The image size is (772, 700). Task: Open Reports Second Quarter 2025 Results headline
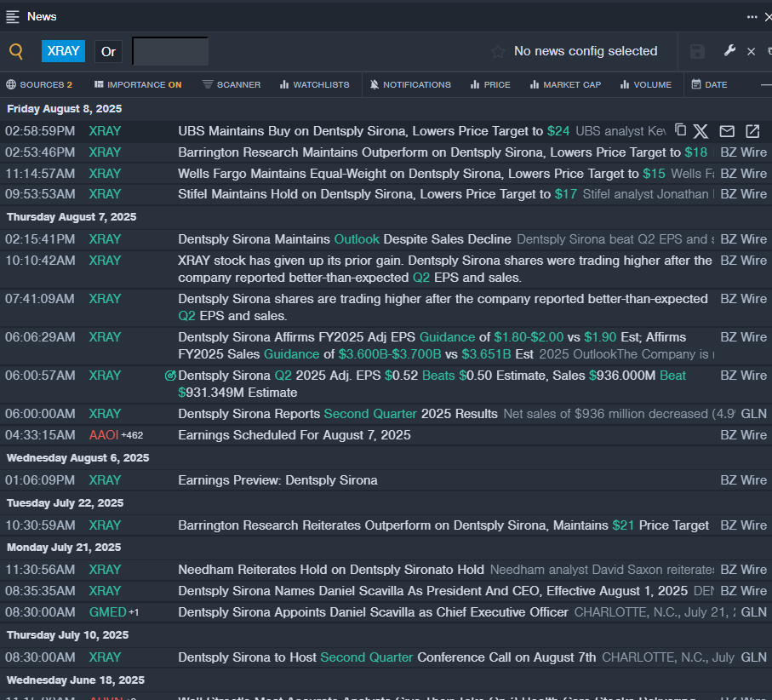pyautogui.click(x=338, y=414)
